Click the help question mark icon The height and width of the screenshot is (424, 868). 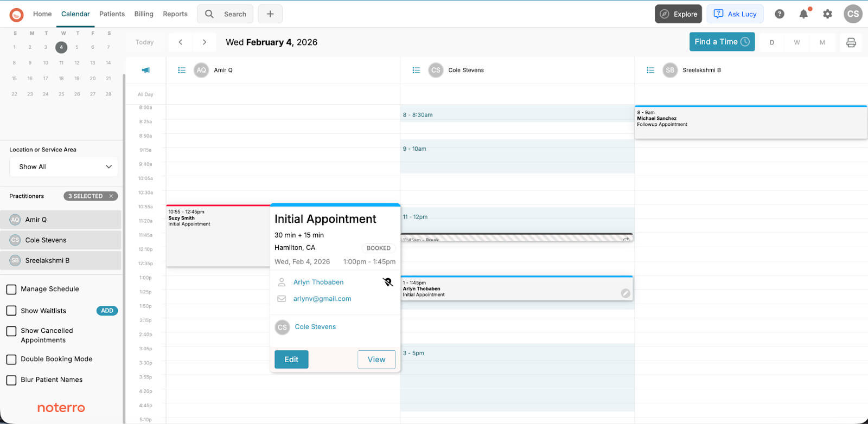[780, 14]
